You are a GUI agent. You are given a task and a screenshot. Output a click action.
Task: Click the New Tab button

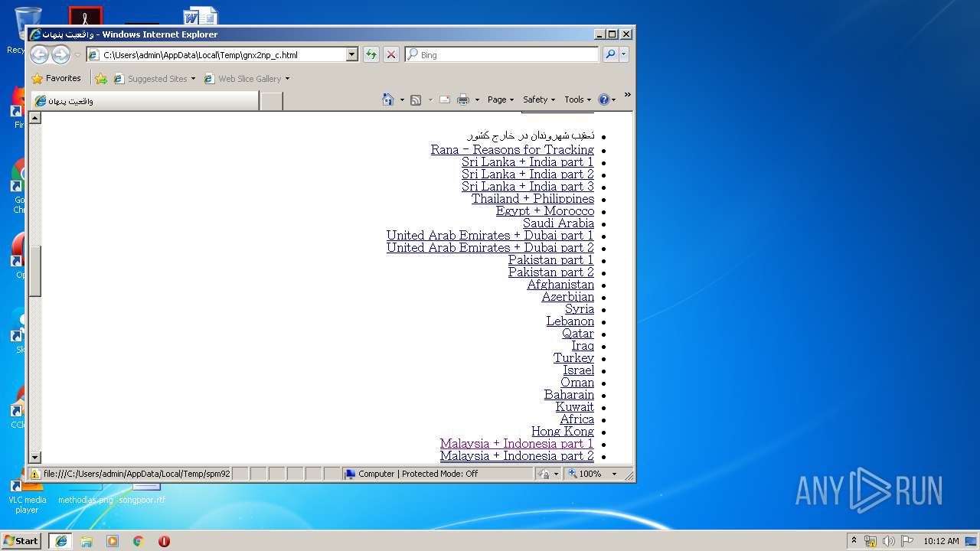(x=271, y=101)
